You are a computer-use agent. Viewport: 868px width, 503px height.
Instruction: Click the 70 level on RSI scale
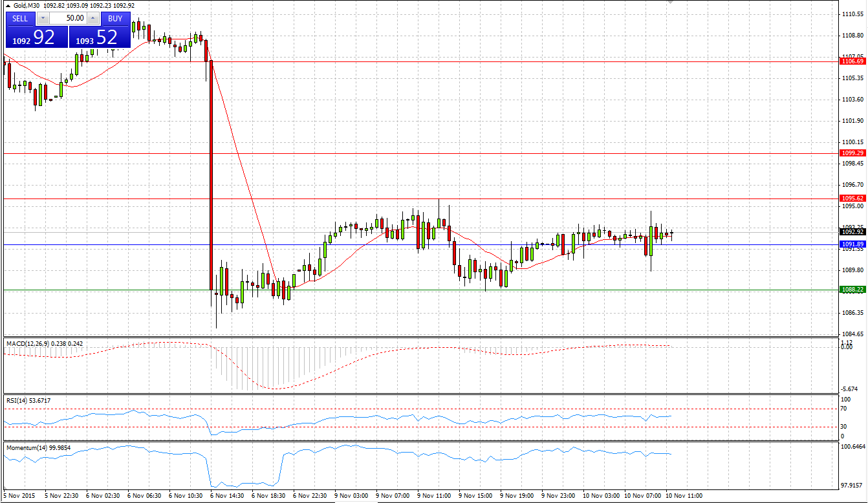[x=844, y=409]
